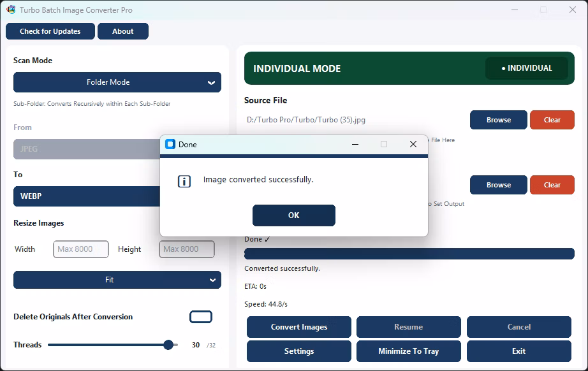Click the conversion progress bar
This screenshot has height=371, width=588.
(409, 254)
